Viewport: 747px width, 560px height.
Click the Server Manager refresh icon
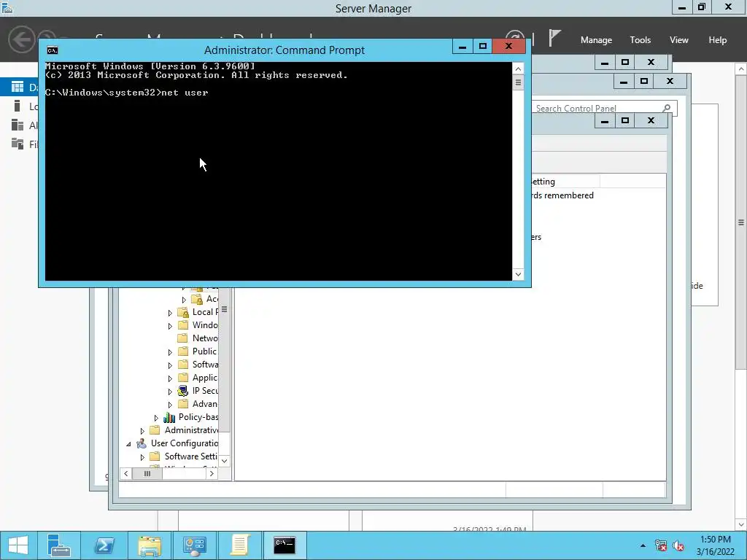pos(516,38)
